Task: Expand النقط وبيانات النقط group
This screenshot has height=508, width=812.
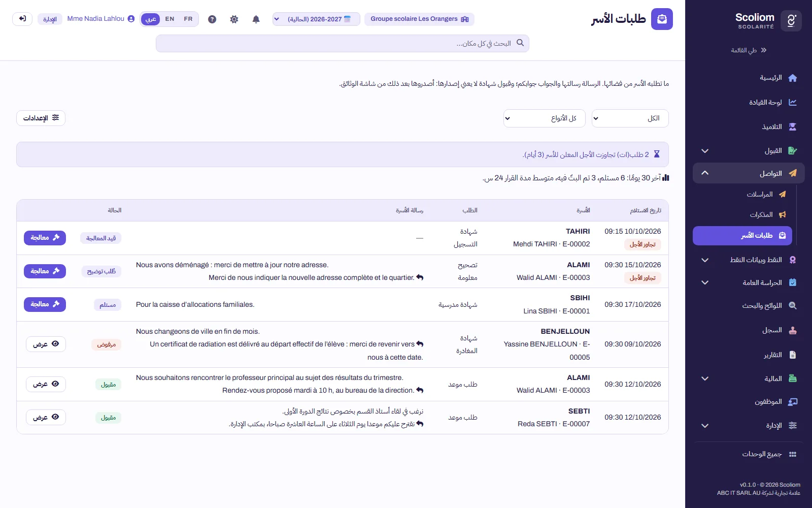Action: pyautogui.click(x=749, y=260)
